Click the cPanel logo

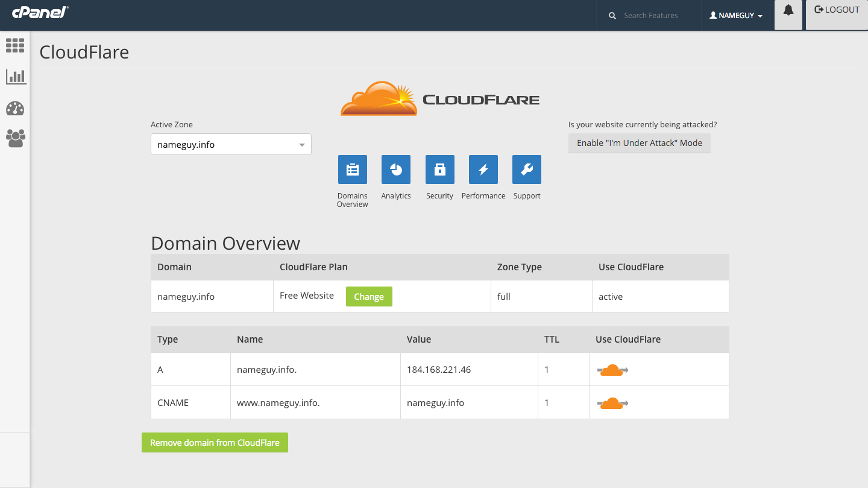(x=40, y=13)
